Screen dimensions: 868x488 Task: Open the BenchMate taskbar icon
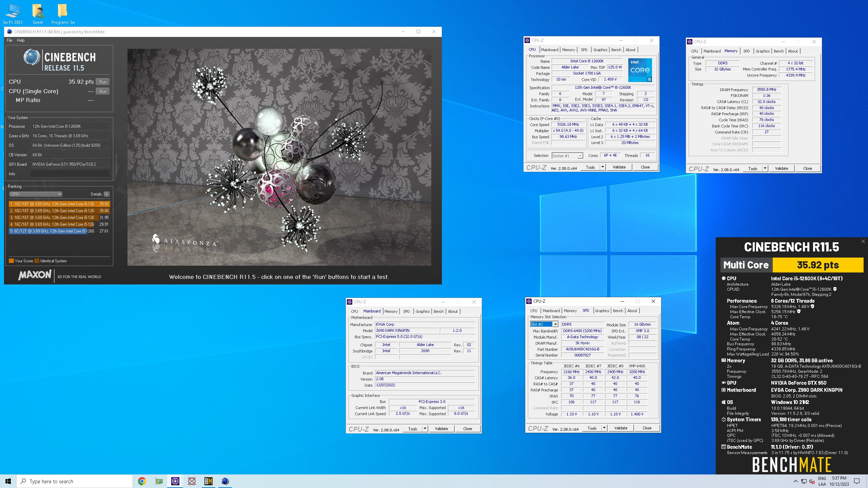coord(209,481)
